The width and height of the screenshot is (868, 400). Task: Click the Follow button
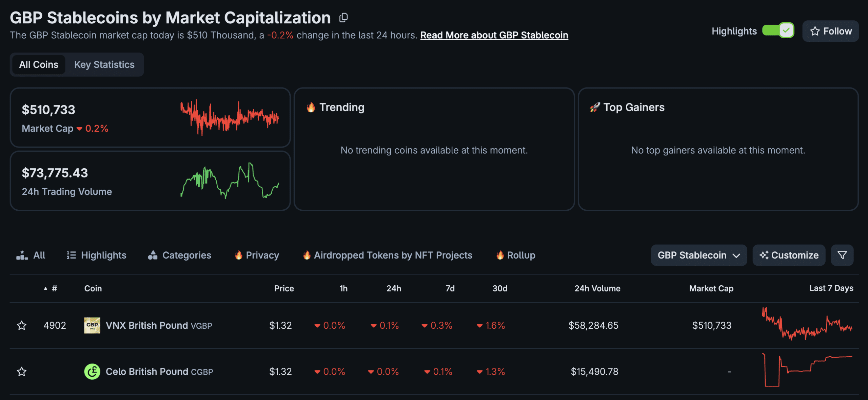click(830, 31)
